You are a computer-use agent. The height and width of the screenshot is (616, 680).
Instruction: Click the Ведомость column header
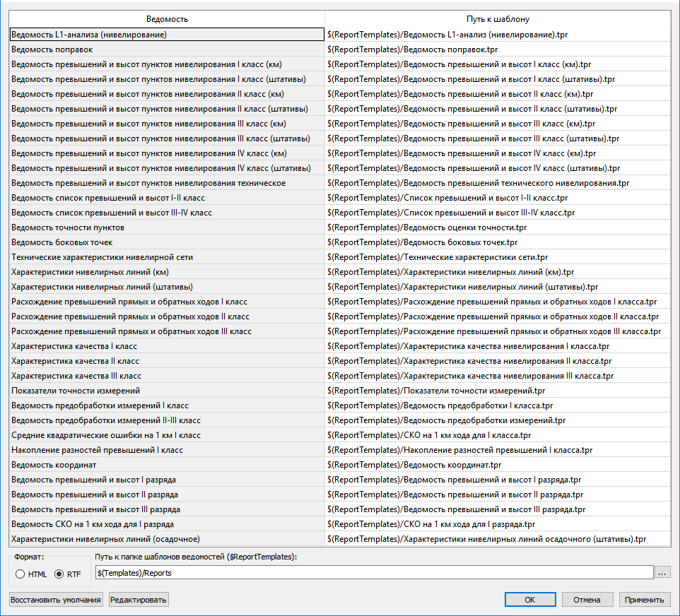click(167, 19)
